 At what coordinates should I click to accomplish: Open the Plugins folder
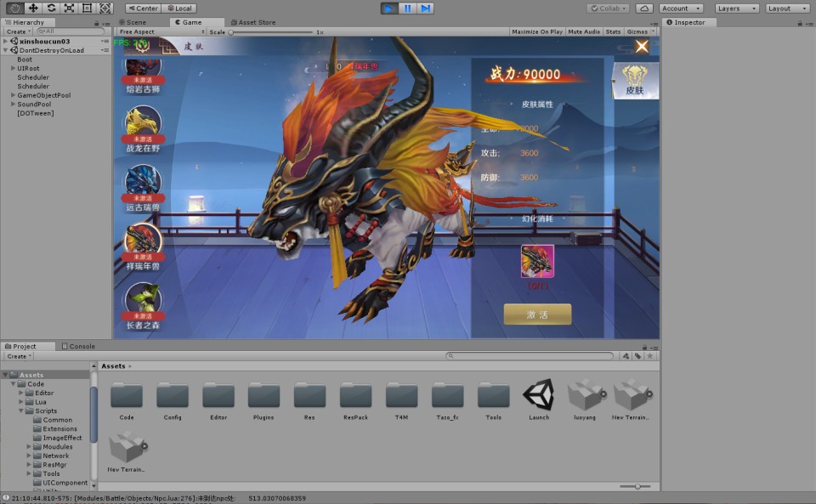(x=263, y=400)
